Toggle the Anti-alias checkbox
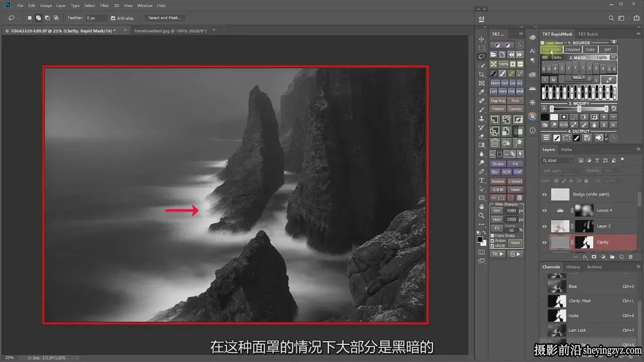The image size is (644, 362). 113,18
